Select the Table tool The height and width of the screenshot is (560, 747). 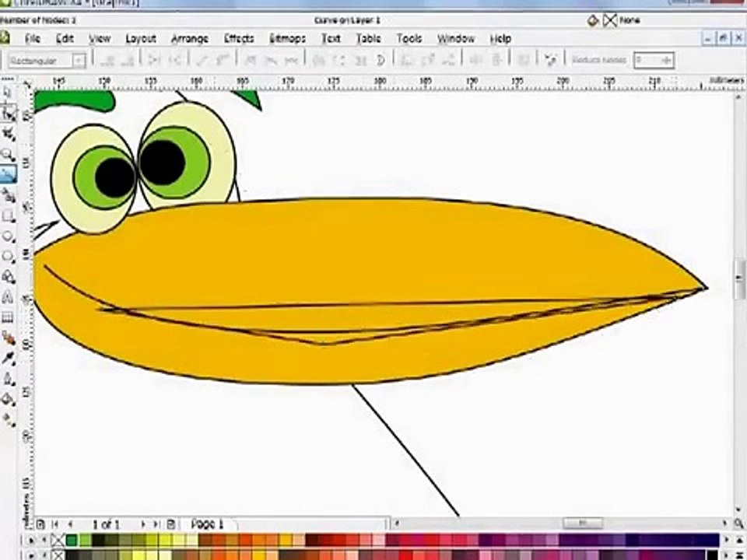(x=8, y=317)
